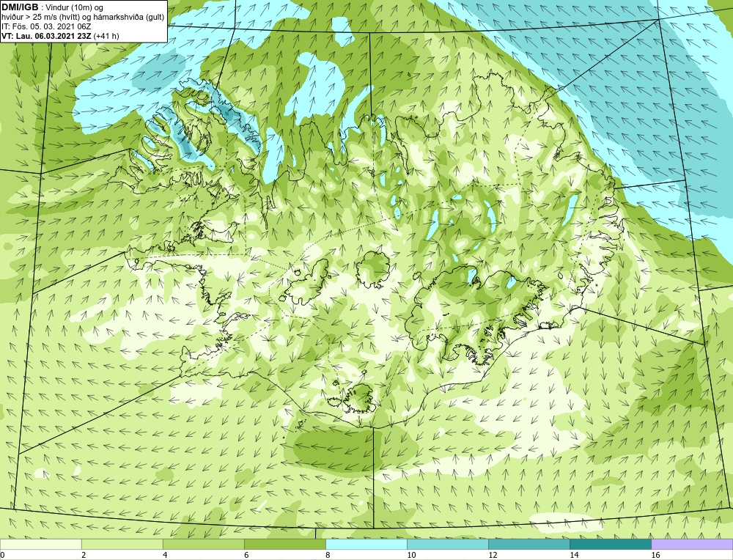
Task: Click the white 0–2 legend swatch
Action: 40,544
